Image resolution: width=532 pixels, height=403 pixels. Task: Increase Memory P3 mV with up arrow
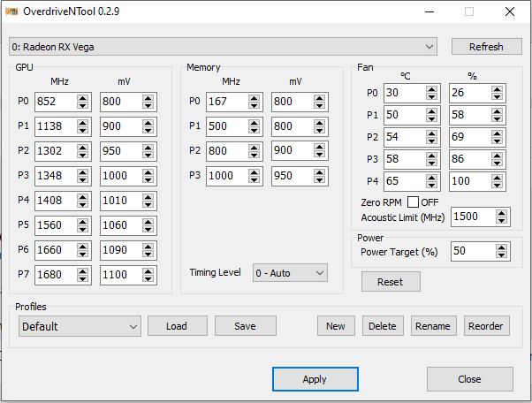pos(319,172)
